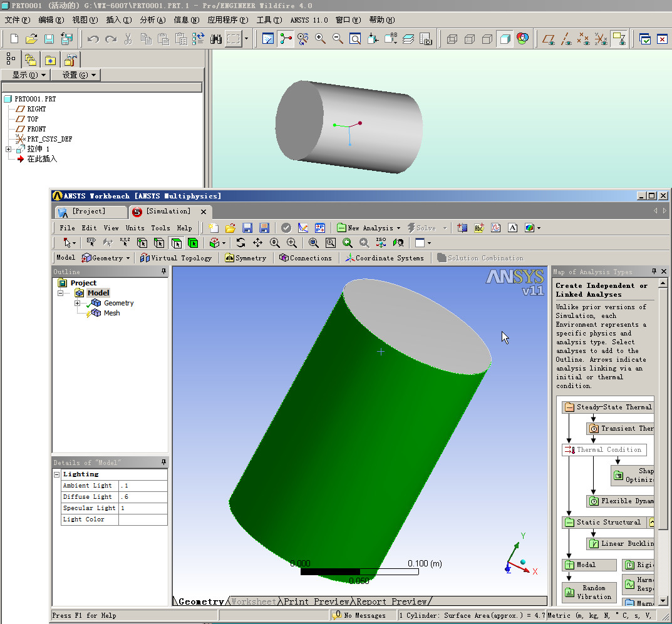Toggle spin center display in Pro/ENGINEER

[286, 39]
